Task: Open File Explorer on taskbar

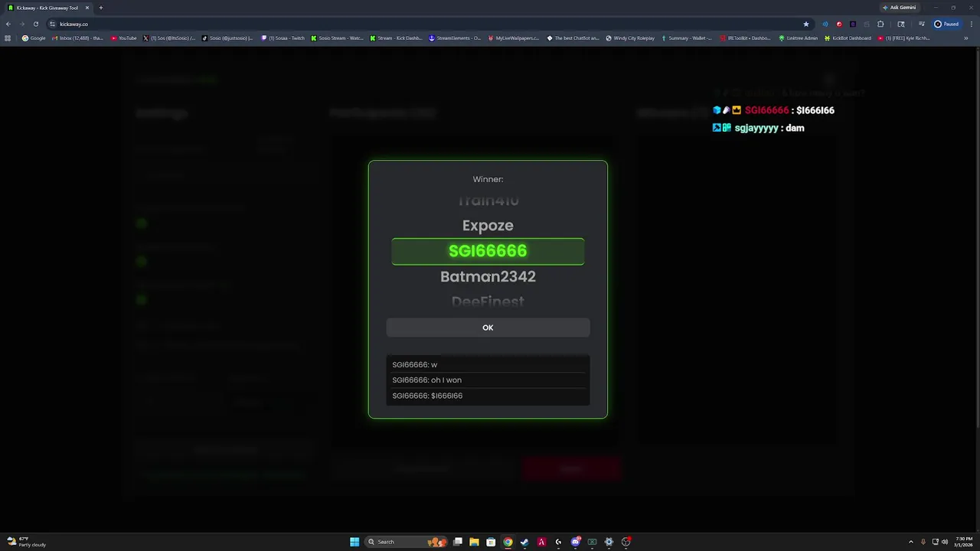Action: [x=474, y=542]
